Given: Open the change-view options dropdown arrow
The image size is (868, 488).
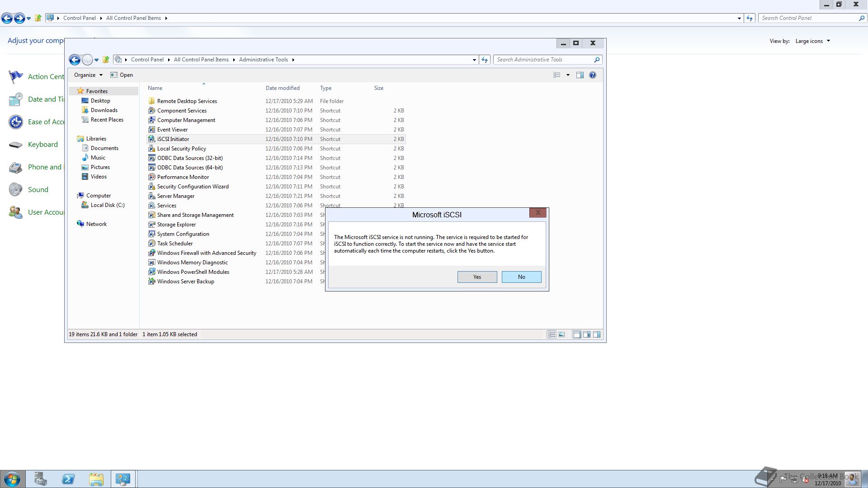Looking at the screenshot, I should tap(568, 75).
